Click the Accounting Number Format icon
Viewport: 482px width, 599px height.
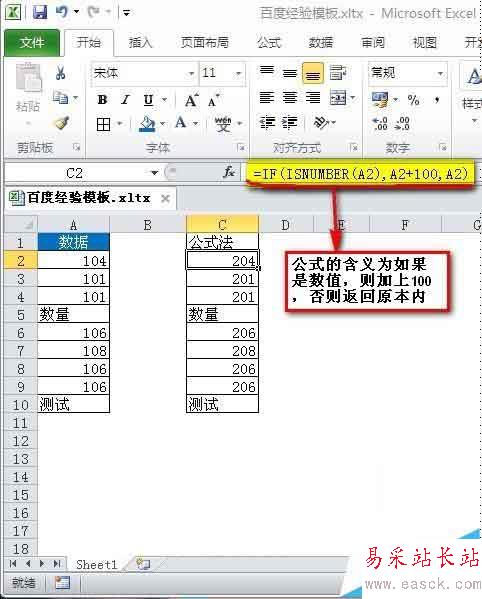[380, 99]
